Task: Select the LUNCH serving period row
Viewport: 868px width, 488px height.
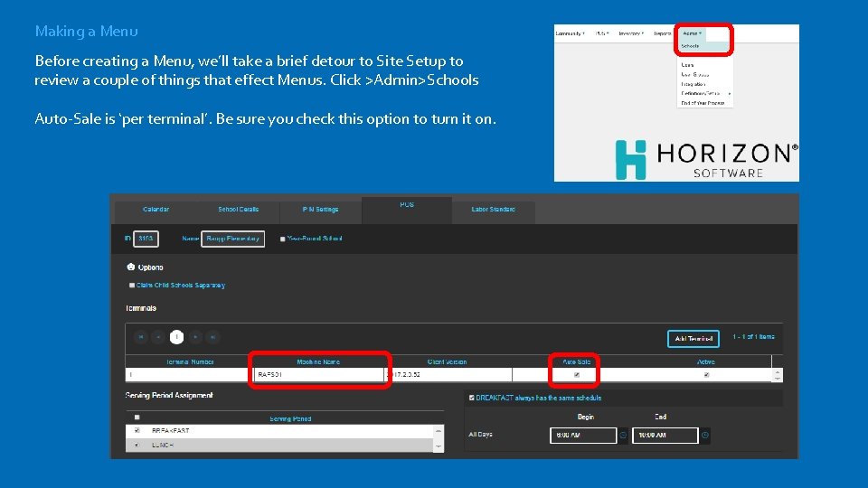Action: click(x=279, y=445)
